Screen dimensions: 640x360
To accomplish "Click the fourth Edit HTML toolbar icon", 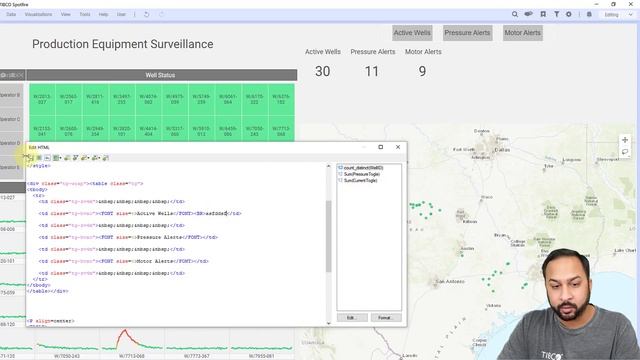I will click(57, 158).
